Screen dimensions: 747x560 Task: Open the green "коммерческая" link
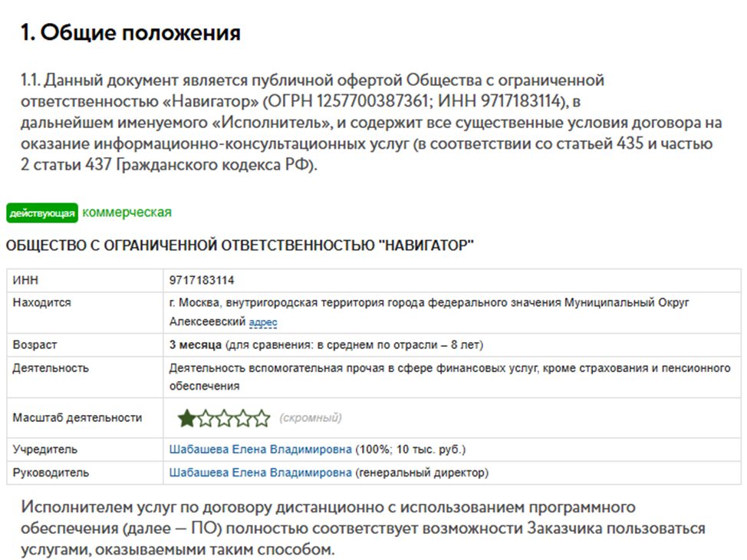coord(127,212)
